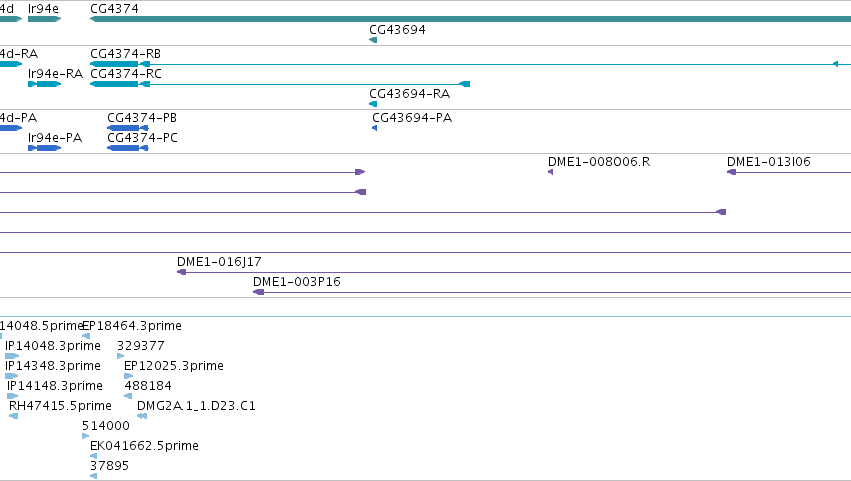Click the CG4374-RB transcript label
The width and height of the screenshot is (851, 481).
pos(125,54)
